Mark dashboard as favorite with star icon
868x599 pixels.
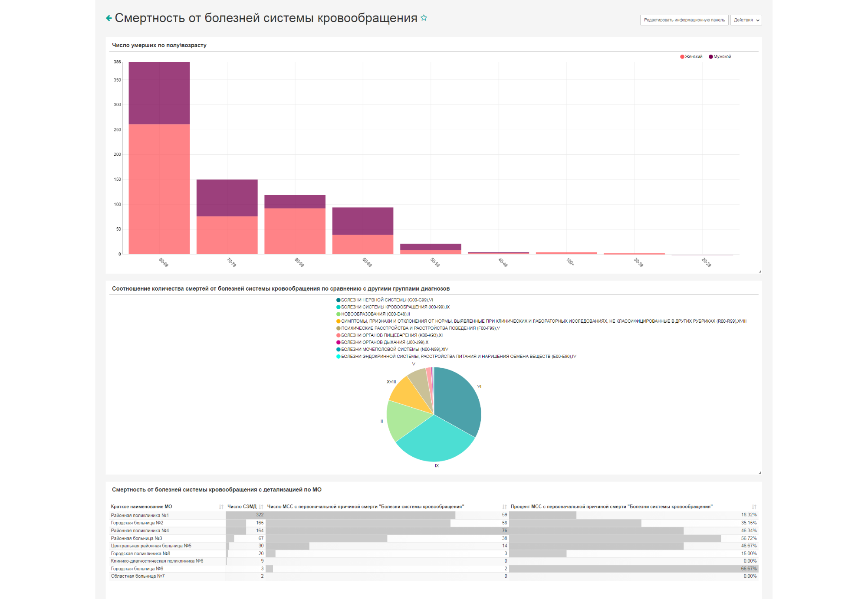click(424, 18)
